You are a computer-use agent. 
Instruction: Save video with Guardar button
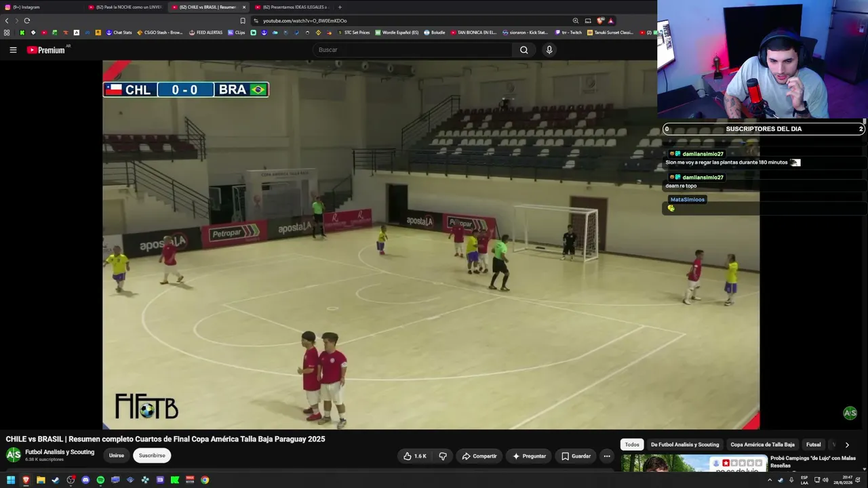pos(574,456)
